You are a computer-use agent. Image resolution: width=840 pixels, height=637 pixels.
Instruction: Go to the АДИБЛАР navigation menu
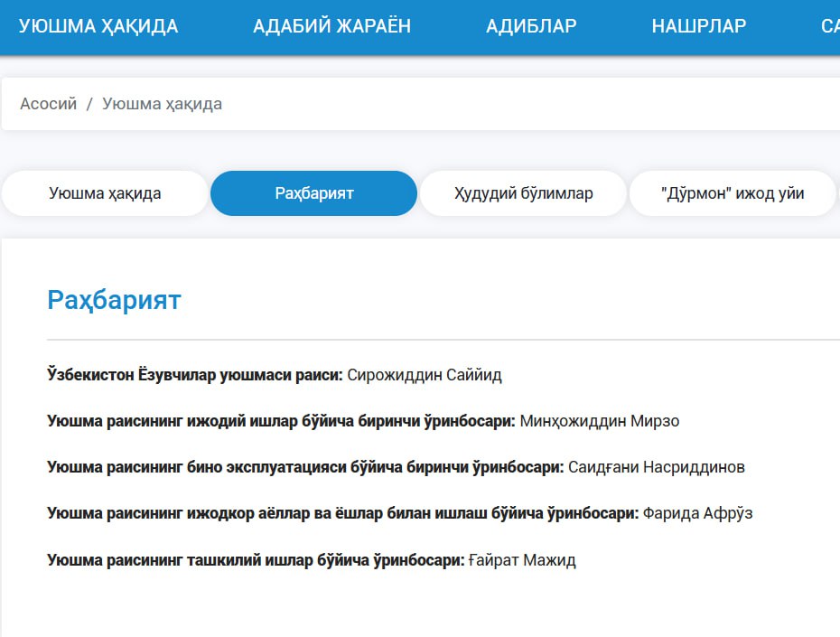point(531,26)
